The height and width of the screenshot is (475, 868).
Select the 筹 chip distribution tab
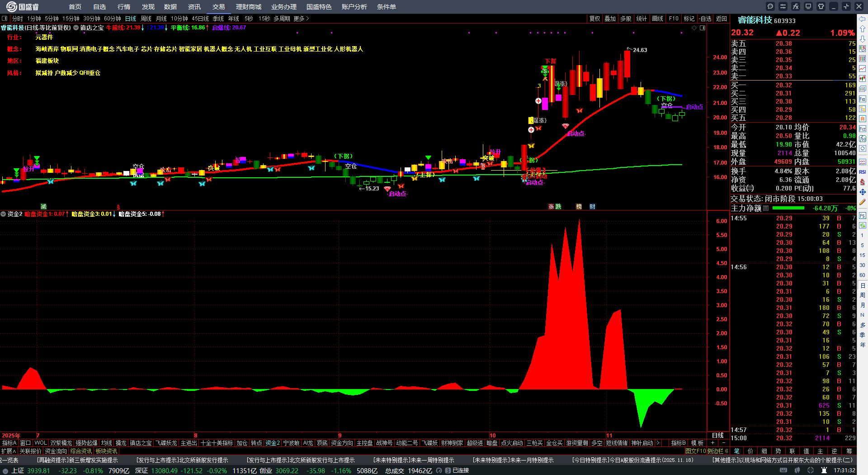849,451
